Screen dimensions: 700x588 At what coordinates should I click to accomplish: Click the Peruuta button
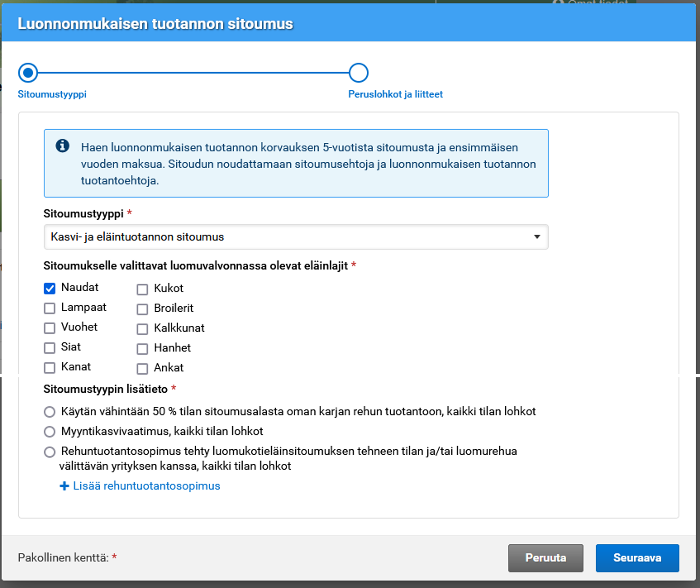coord(545,558)
